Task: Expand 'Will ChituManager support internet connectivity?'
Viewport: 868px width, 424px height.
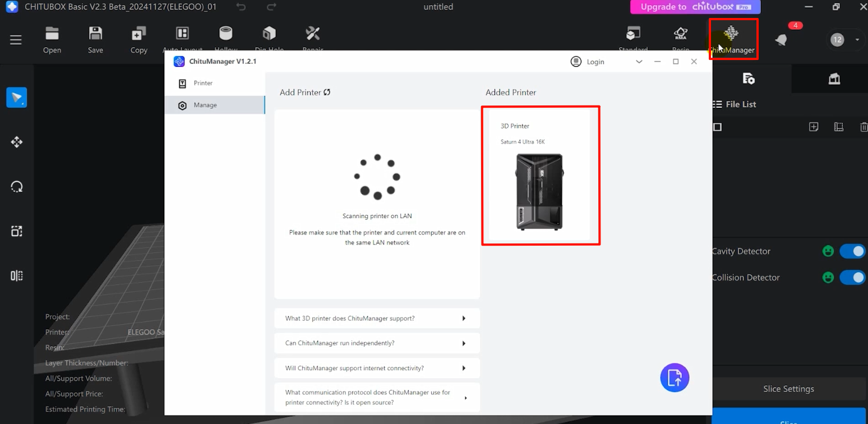Action: (377, 368)
